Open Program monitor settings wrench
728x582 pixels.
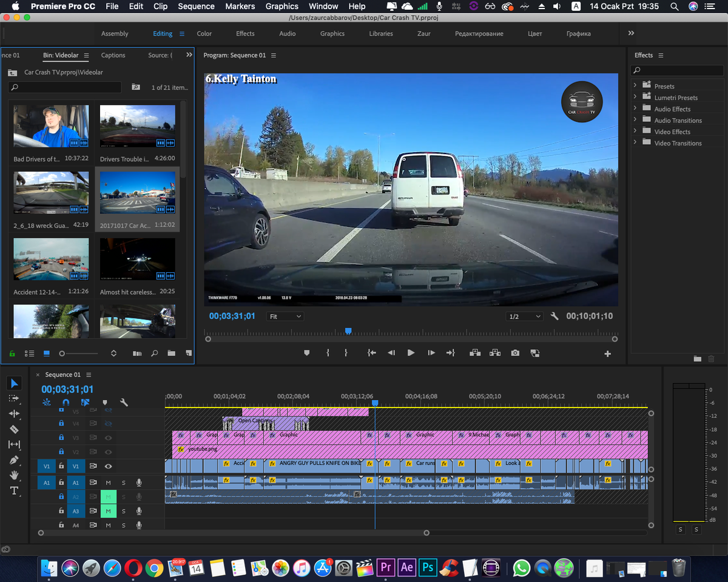[x=554, y=316]
